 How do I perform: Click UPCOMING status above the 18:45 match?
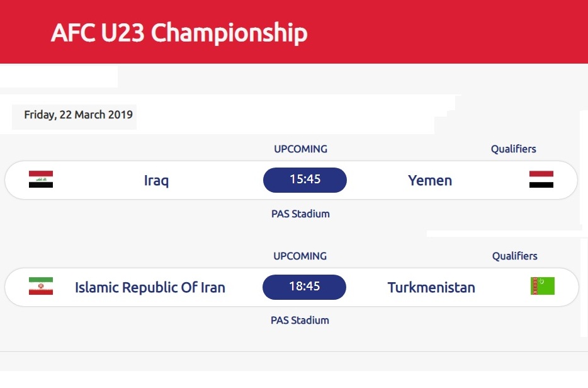click(x=300, y=256)
